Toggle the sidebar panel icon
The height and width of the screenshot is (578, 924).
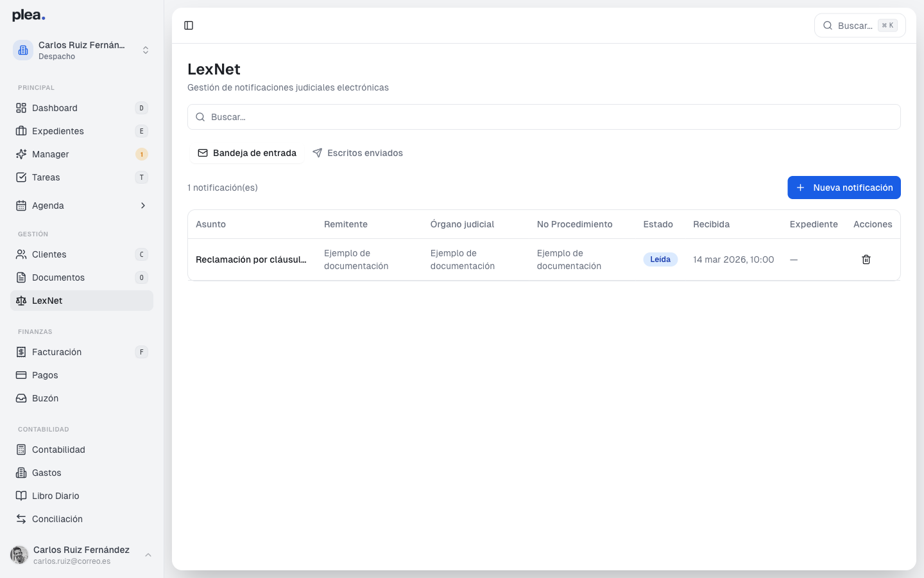(189, 26)
